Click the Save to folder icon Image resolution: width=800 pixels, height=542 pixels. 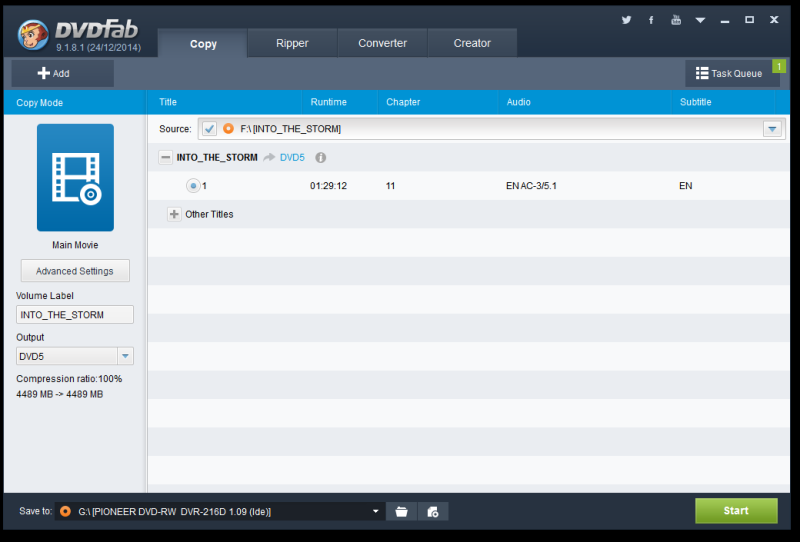[x=402, y=511]
